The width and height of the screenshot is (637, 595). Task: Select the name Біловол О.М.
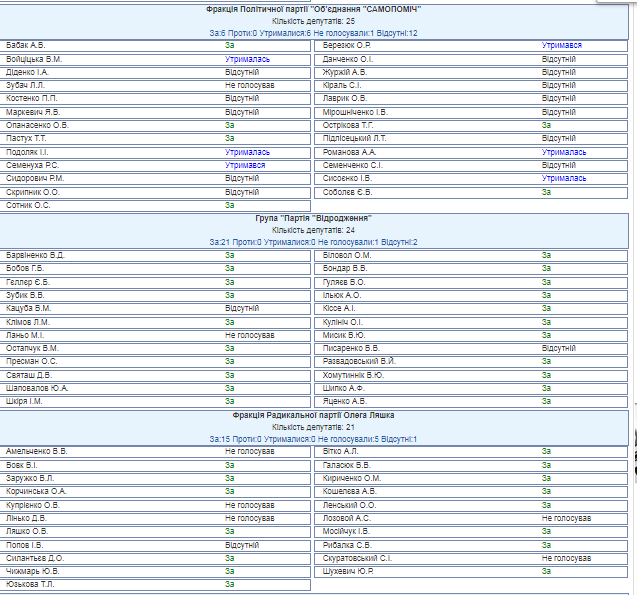[347, 255]
